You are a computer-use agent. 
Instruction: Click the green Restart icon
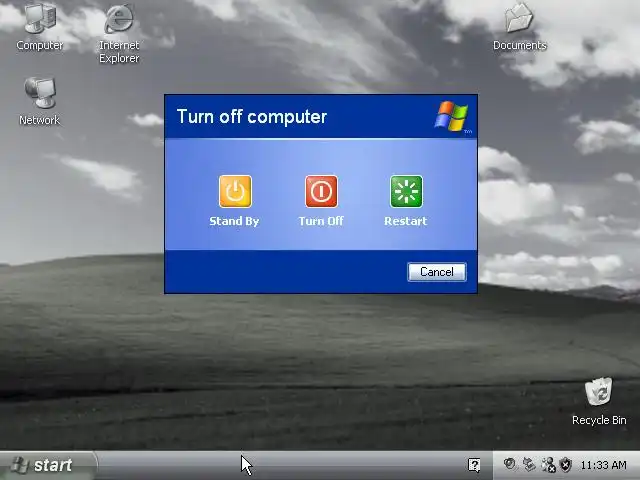407,191
